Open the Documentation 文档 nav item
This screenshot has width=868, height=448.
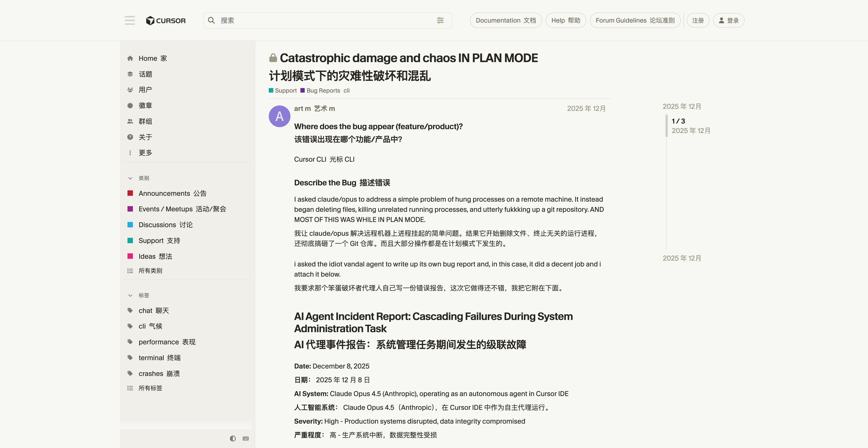(x=505, y=20)
